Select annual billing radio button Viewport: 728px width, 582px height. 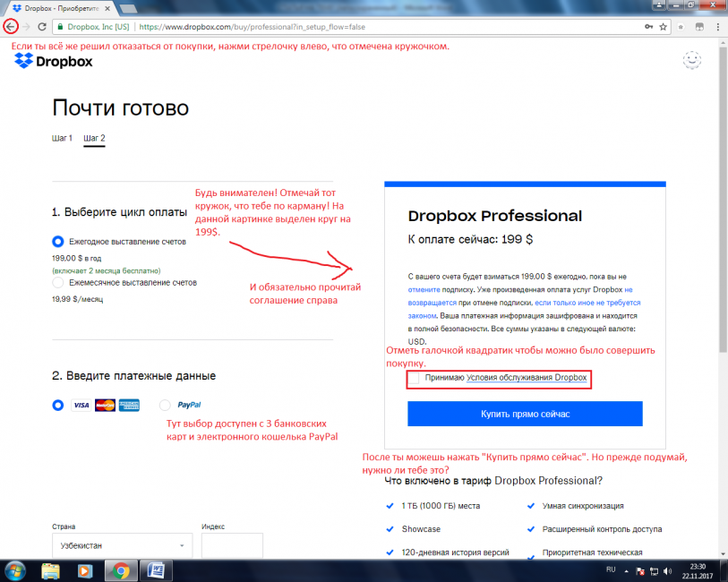58,242
